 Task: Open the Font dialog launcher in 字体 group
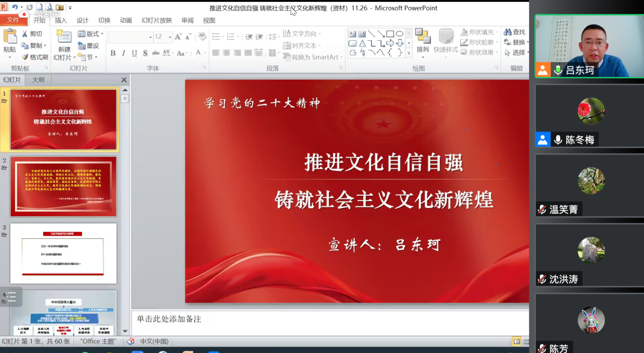[x=204, y=68]
